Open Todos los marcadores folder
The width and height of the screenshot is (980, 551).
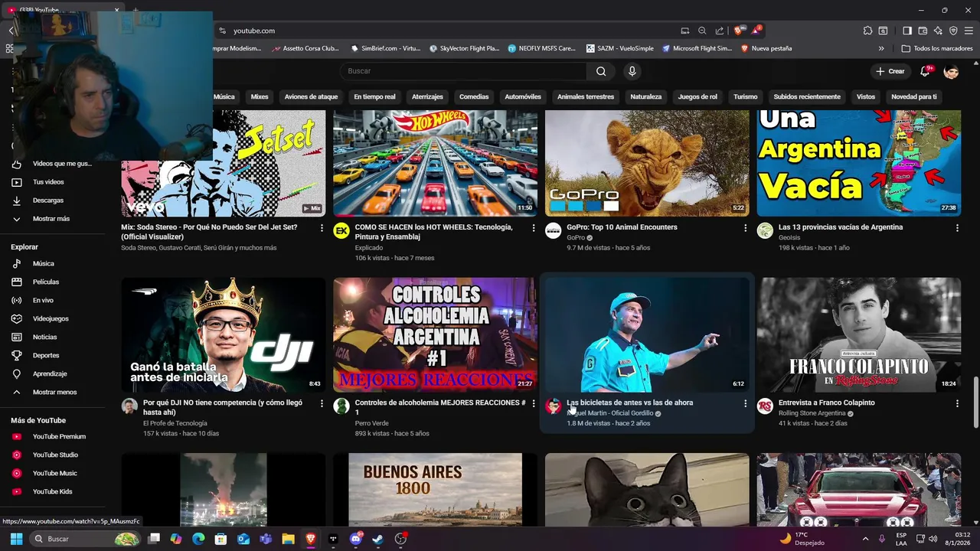point(937,48)
